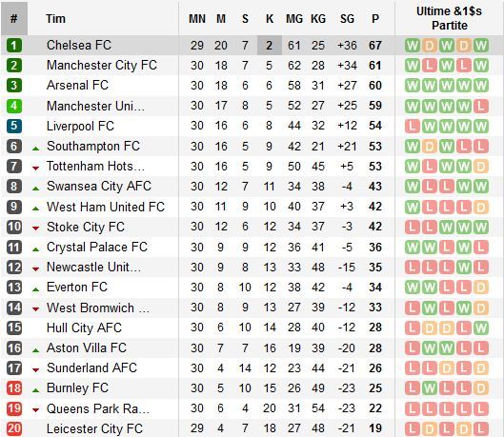504x437 pixels.
Task: Click Chelsea FC's green rank 1 badge
Action: pyautogui.click(x=14, y=46)
